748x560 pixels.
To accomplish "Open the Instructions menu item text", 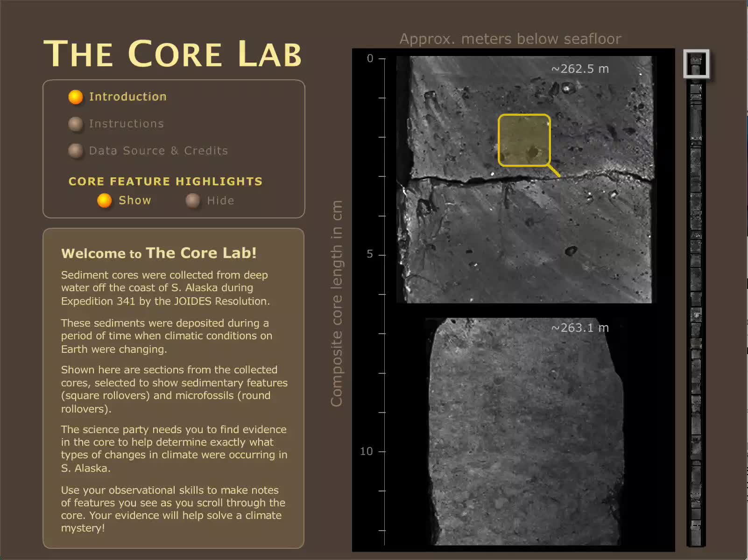I will coord(127,124).
